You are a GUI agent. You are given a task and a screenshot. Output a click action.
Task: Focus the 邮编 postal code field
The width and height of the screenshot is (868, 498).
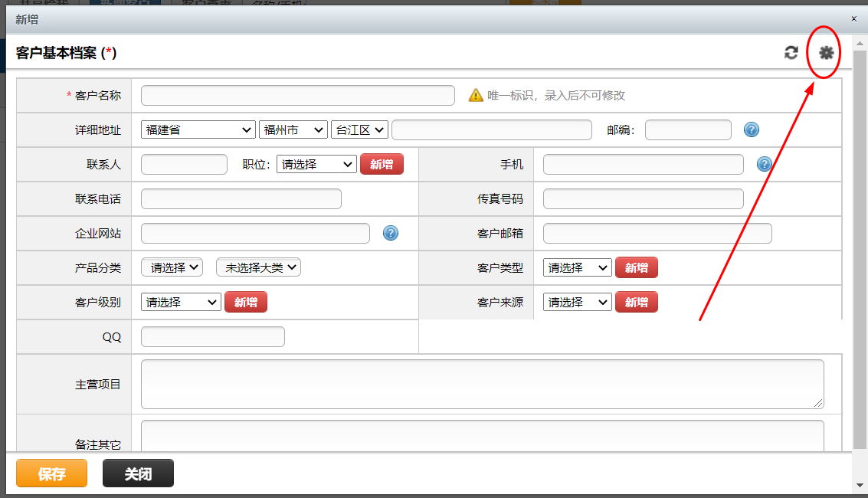688,129
